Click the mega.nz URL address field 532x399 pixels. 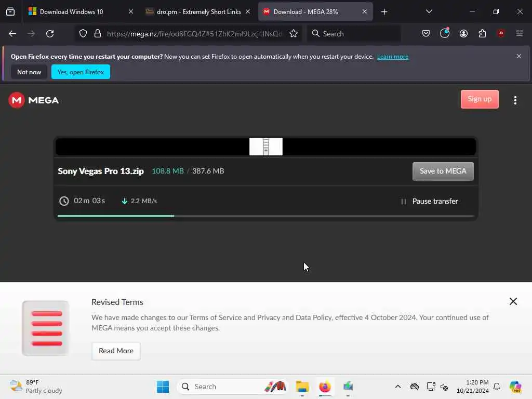194,34
